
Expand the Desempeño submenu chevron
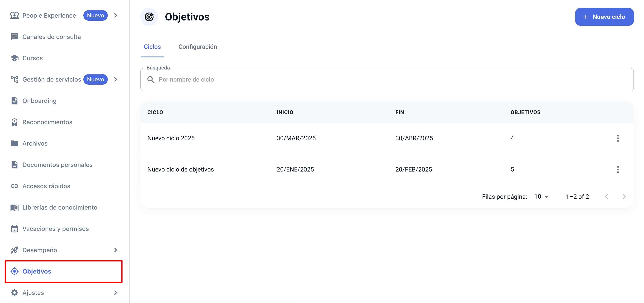[x=115, y=250]
